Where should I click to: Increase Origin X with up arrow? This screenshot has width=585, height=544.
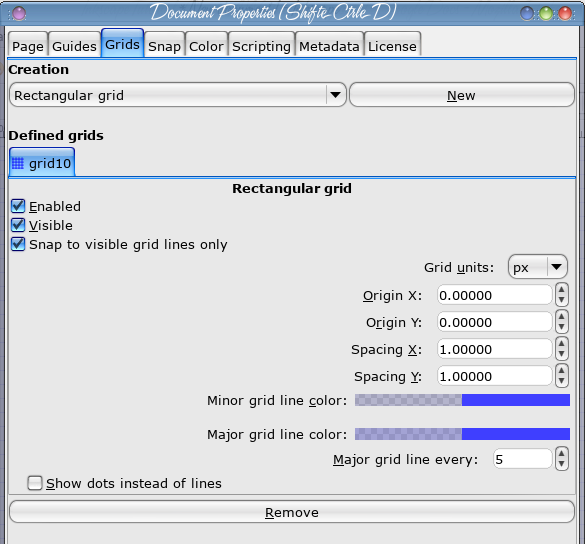click(561, 290)
